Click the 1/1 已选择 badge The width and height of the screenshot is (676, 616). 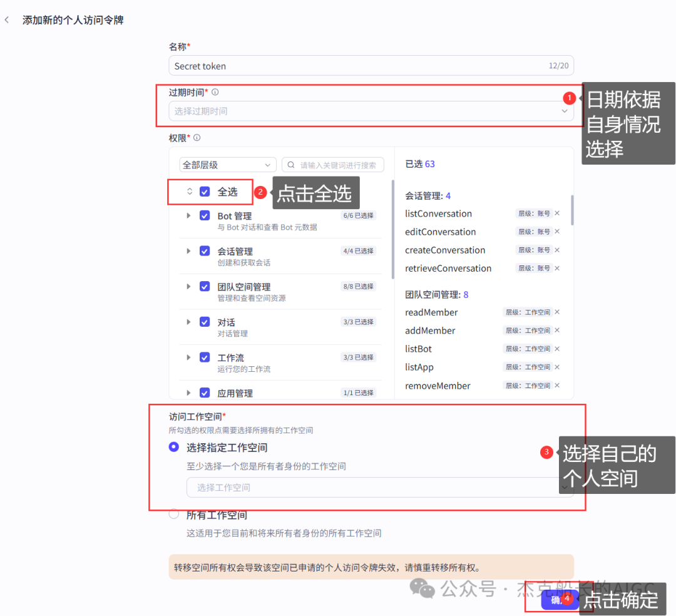tap(358, 393)
